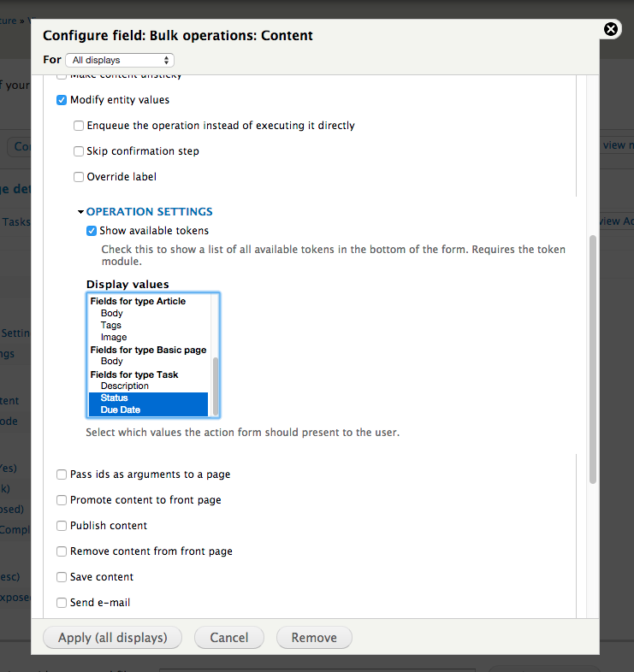This screenshot has width=634, height=672.
Task: Click the dialog's main vertical scrollbar
Action: pos(593,359)
